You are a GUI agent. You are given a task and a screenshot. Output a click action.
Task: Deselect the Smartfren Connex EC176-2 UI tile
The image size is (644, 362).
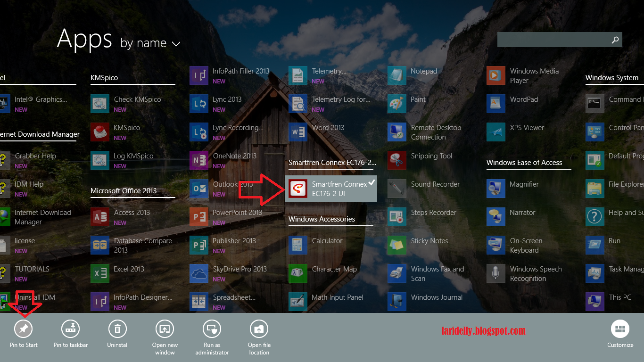pyautogui.click(x=331, y=189)
